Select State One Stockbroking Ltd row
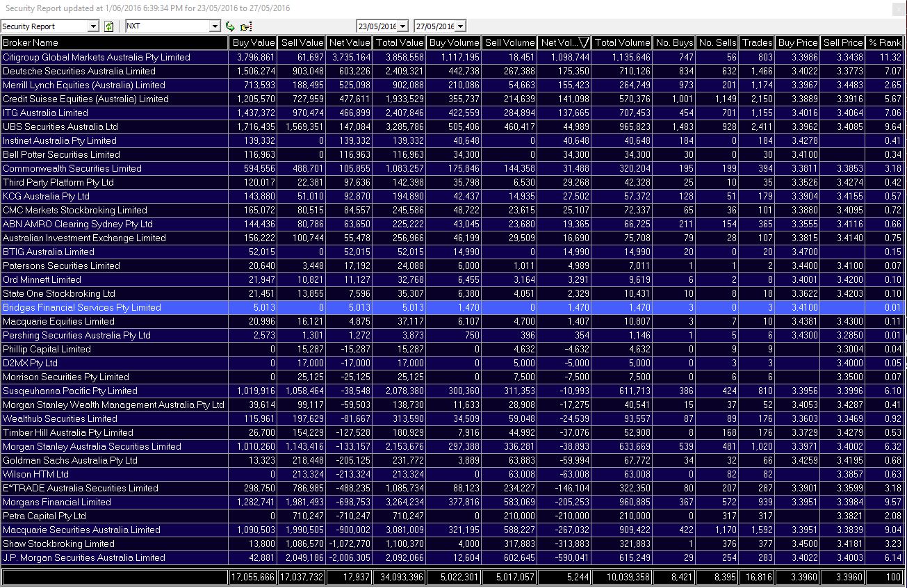 tap(452, 293)
